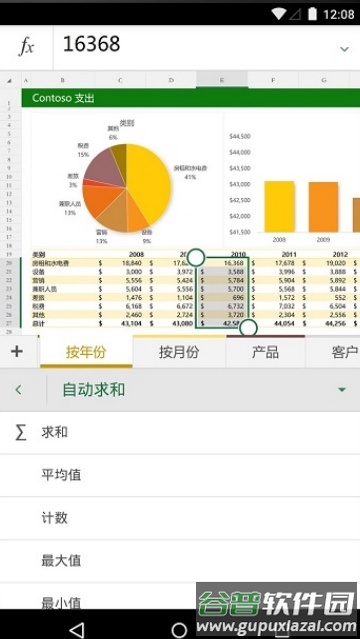Select cell with value 19,020
The image size is (360, 639).
(x=324, y=263)
